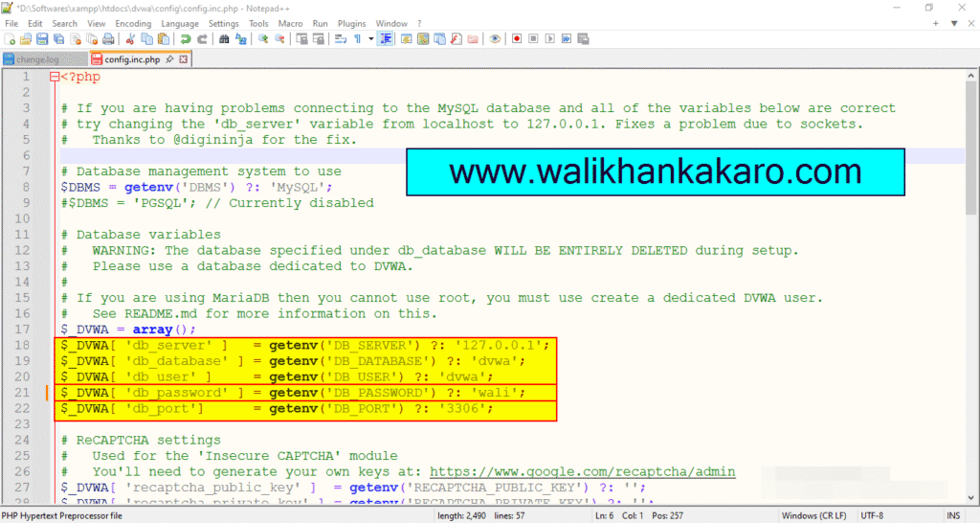
Task: Toggle the indent guide toolbar button
Action: [386, 38]
